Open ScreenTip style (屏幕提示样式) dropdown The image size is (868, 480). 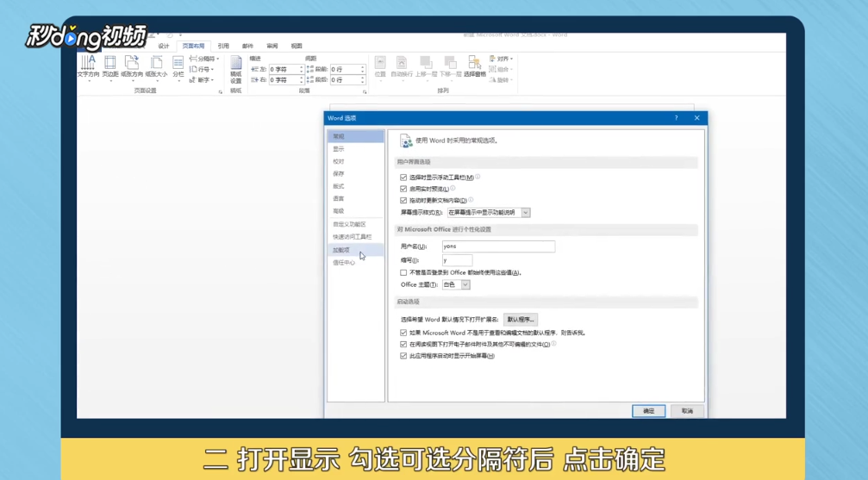coord(489,213)
